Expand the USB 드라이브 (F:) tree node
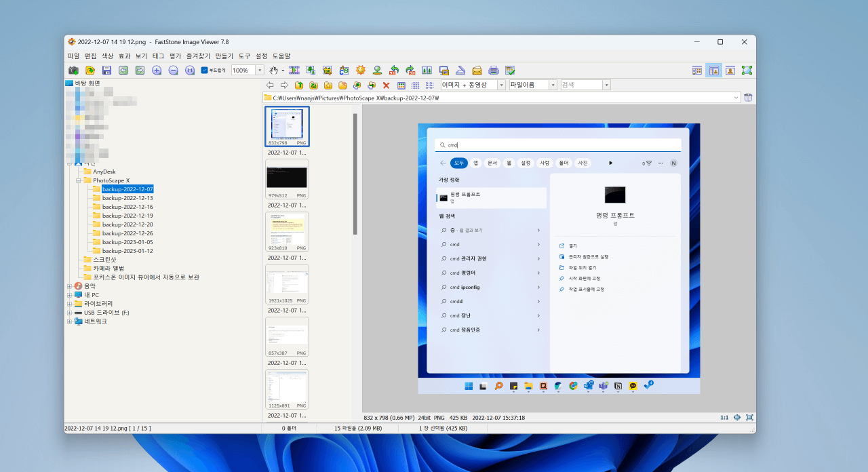 (x=69, y=313)
